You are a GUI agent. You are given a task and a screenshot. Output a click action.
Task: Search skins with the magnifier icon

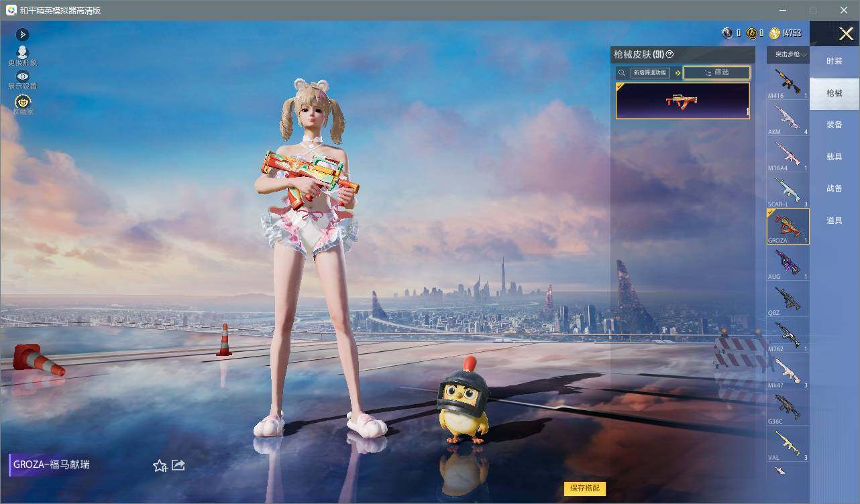click(x=622, y=72)
